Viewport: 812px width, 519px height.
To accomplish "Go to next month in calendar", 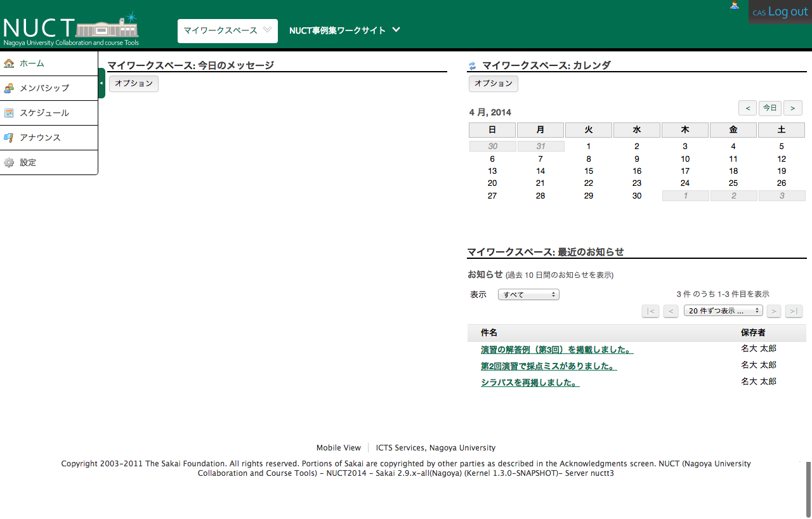I will click(x=793, y=108).
